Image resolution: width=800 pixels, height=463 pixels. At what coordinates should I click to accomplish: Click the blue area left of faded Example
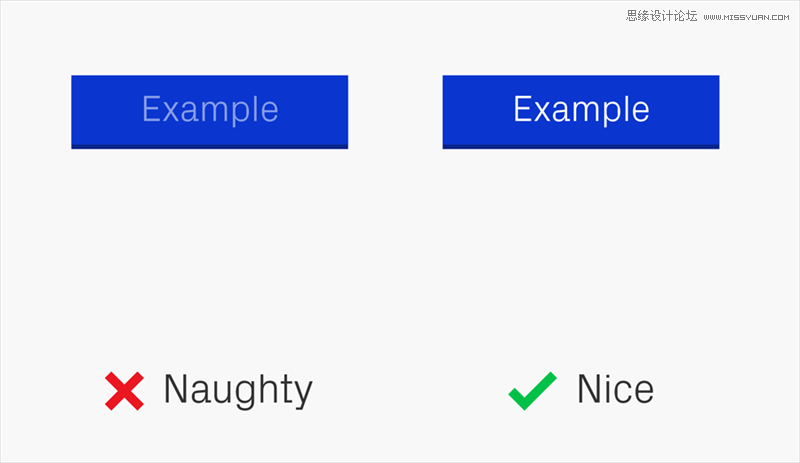coord(107,110)
